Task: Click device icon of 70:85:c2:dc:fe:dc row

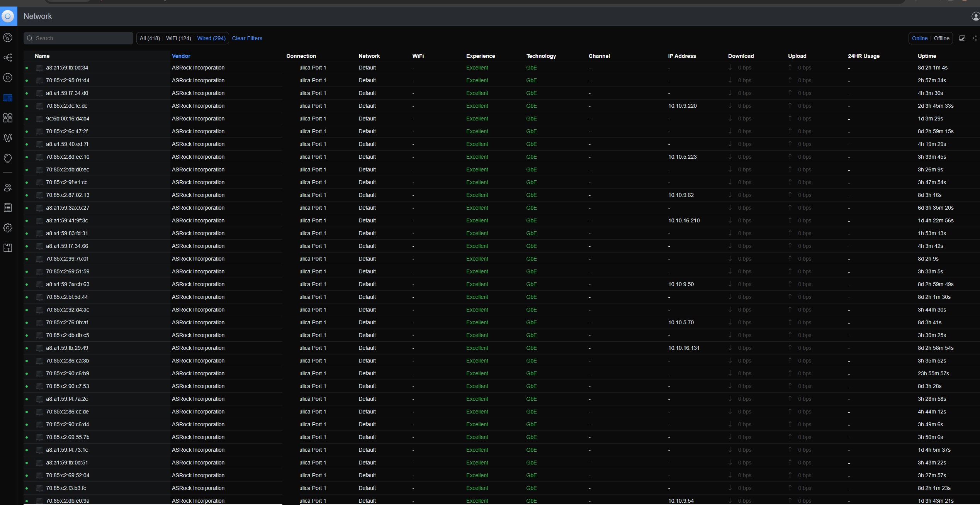Action: [x=40, y=106]
